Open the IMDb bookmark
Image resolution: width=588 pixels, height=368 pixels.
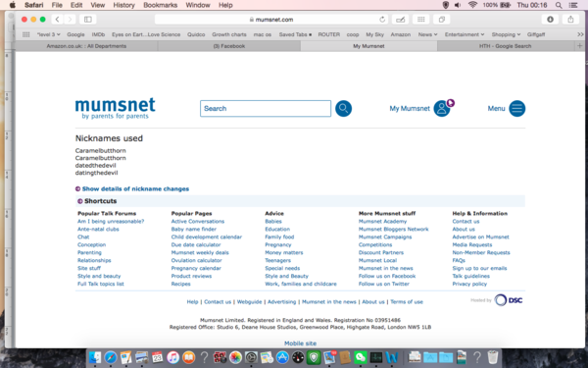98,34
